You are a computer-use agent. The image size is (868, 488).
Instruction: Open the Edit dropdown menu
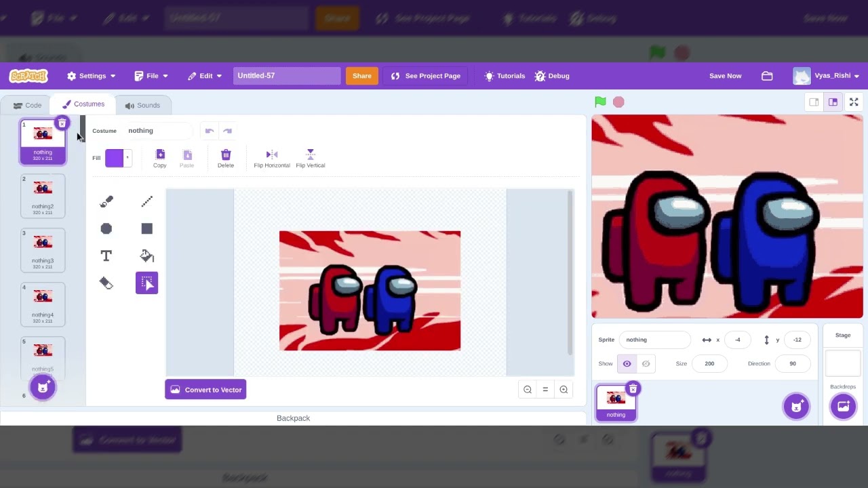(205, 76)
